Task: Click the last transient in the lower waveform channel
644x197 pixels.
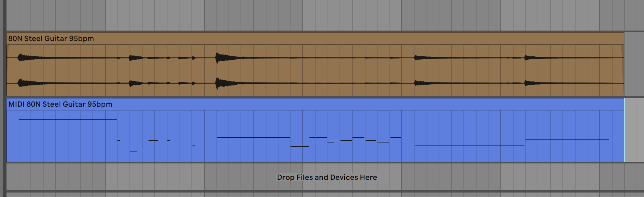Action: pos(528,83)
